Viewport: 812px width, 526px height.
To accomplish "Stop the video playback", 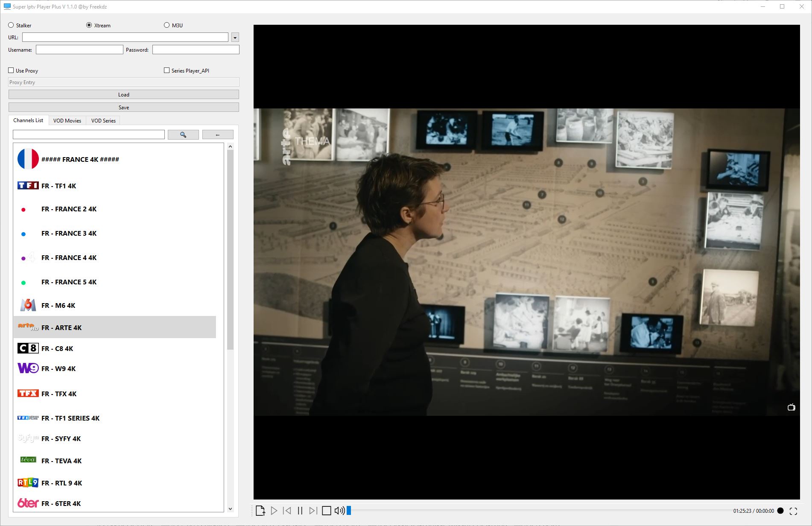I will tap(327, 511).
